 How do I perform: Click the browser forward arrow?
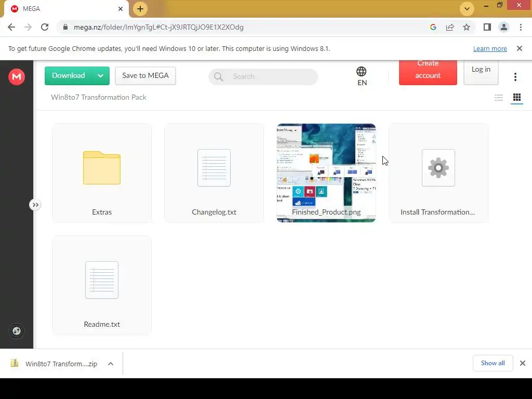[x=28, y=27]
